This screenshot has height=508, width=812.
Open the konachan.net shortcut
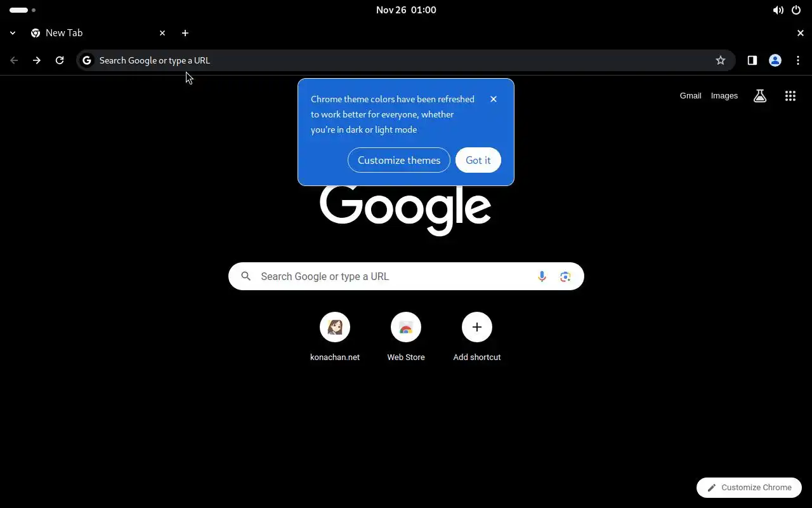[x=335, y=338]
